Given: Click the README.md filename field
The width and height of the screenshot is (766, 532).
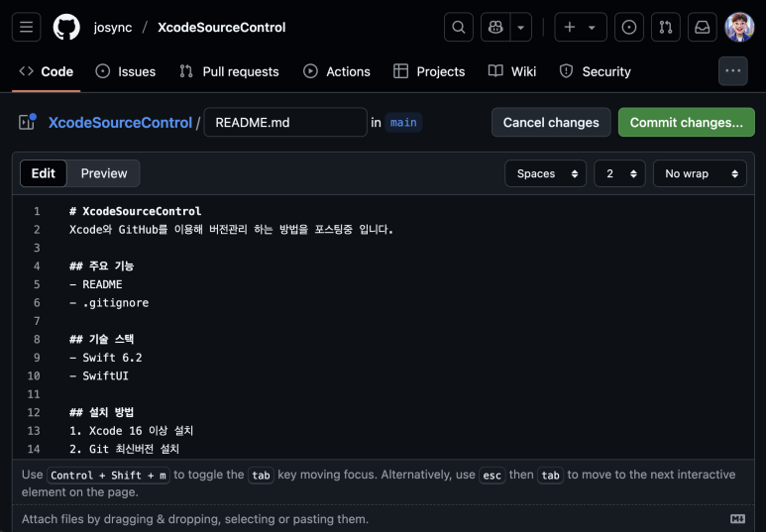Looking at the screenshot, I should [285, 122].
